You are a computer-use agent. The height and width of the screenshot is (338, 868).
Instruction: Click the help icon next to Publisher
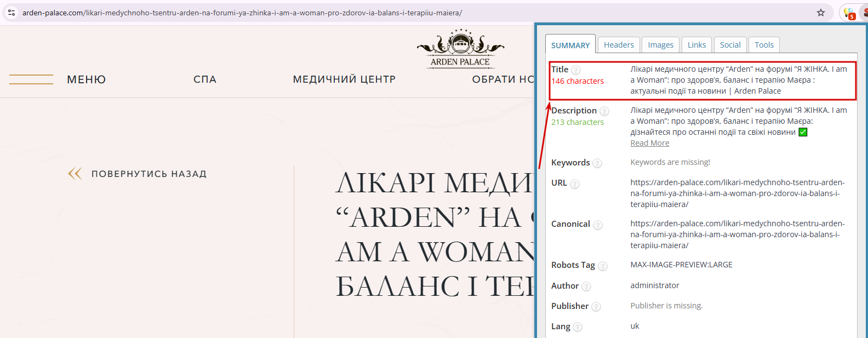(596, 307)
